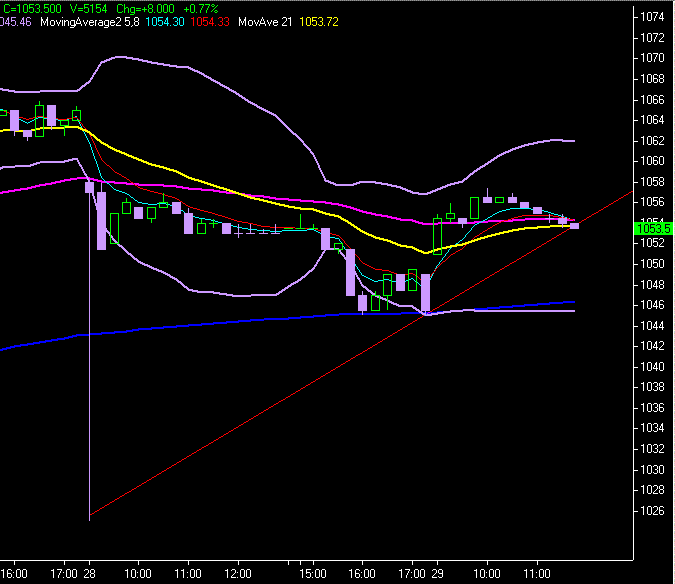Select the MovingAverage2 5,8 label

[90, 22]
